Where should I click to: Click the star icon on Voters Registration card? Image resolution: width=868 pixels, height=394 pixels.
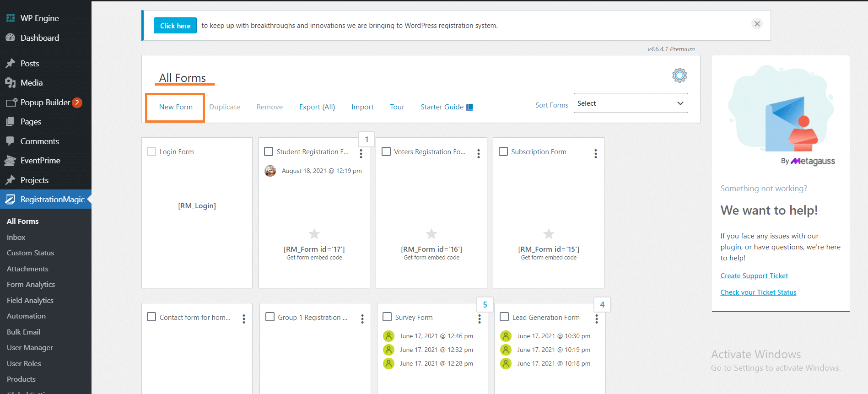click(431, 234)
